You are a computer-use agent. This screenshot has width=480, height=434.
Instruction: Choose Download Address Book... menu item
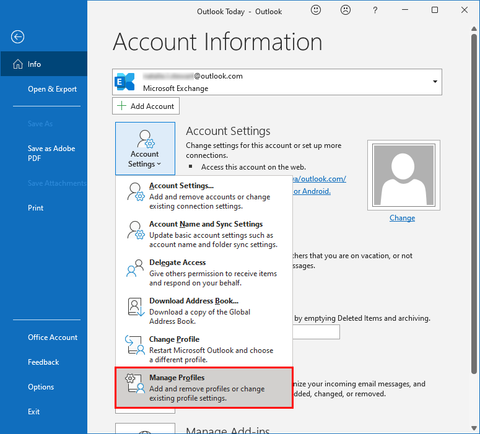204,310
